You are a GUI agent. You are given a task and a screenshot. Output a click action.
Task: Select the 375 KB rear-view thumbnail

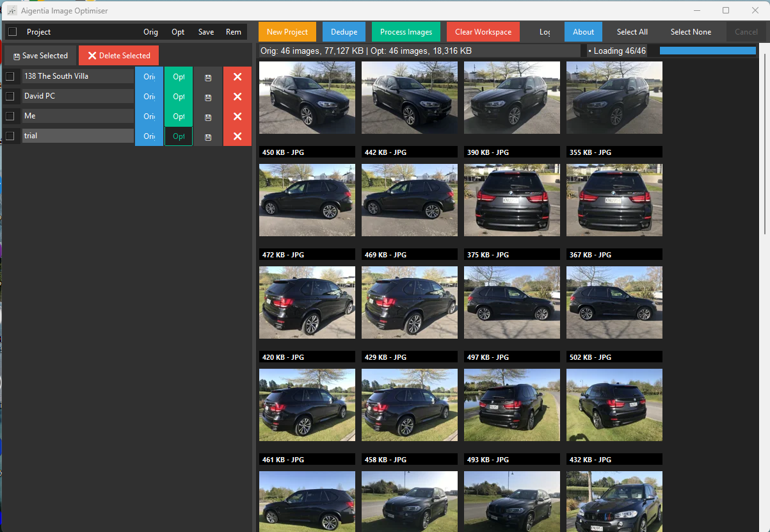point(512,200)
